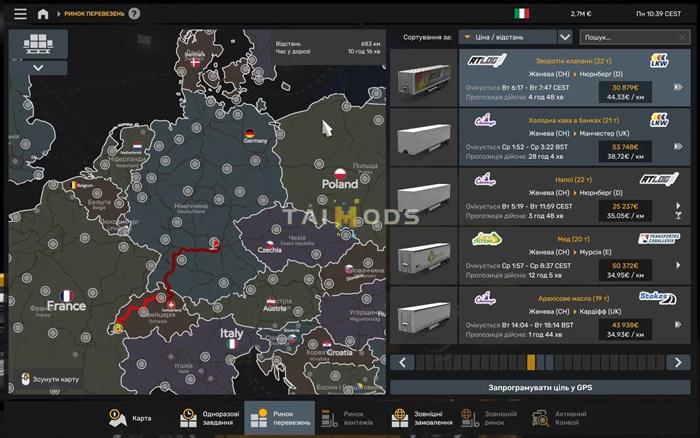Jump to the highlighted yellow page marker
This screenshot has width=700, height=438.
click(531, 362)
